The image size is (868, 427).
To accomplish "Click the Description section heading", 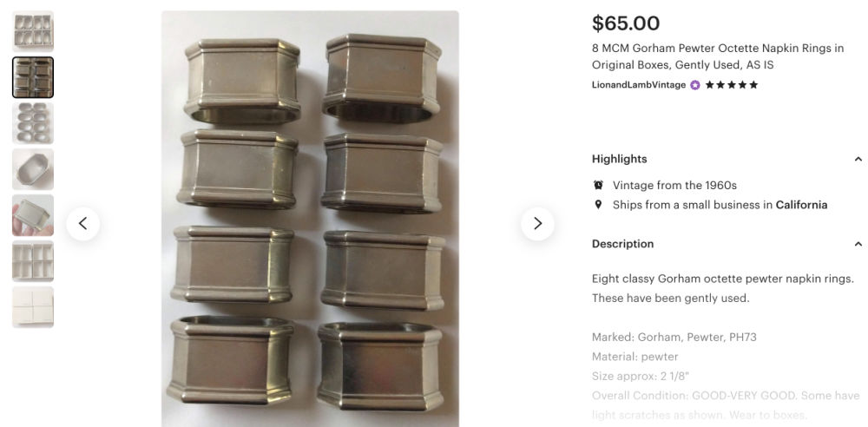I will click(x=622, y=244).
